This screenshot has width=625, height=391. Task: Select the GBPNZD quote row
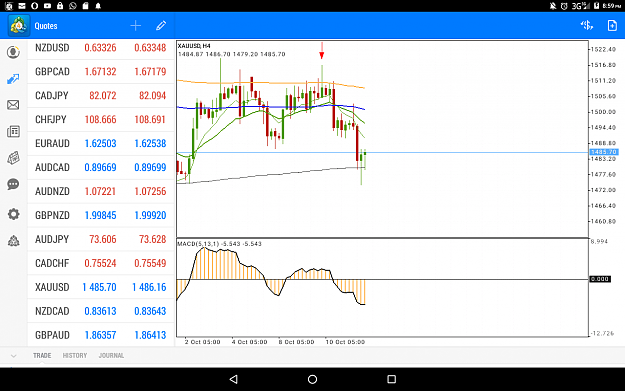101,215
